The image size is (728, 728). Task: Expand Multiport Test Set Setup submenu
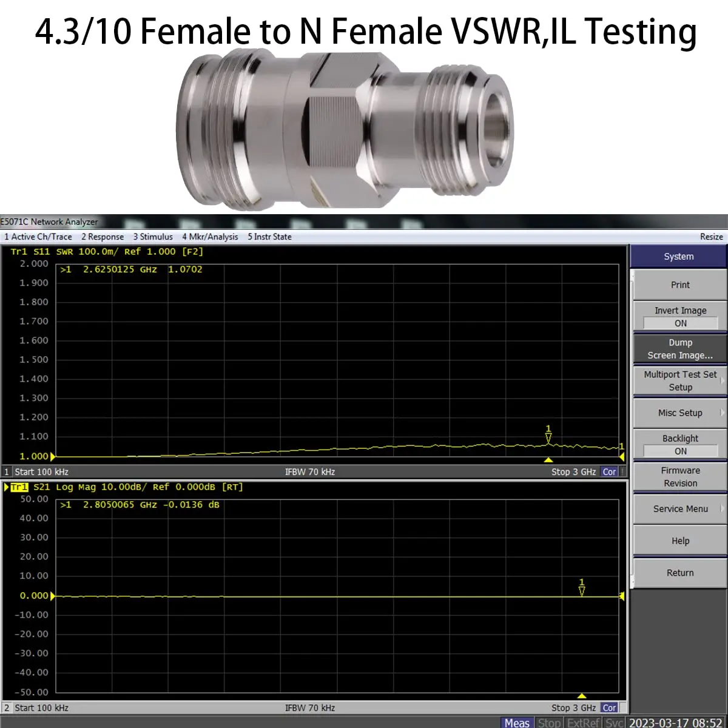(680, 381)
